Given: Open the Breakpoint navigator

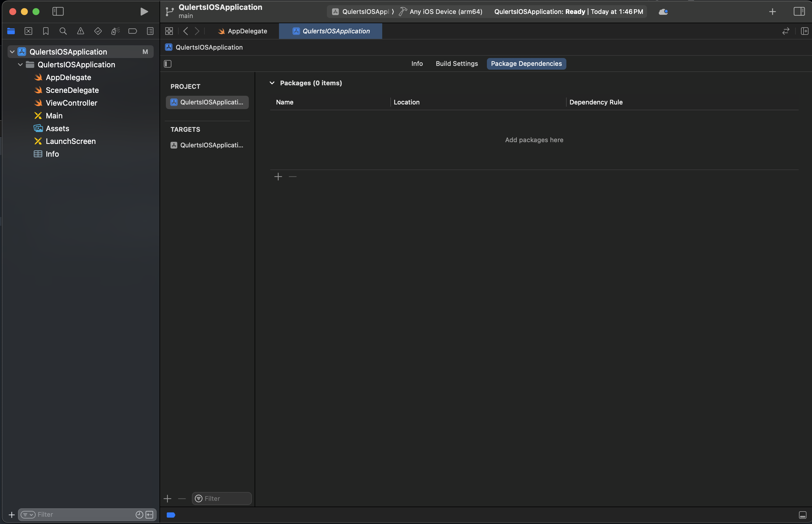Looking at the screenshot, I should [x=133, y=31].
